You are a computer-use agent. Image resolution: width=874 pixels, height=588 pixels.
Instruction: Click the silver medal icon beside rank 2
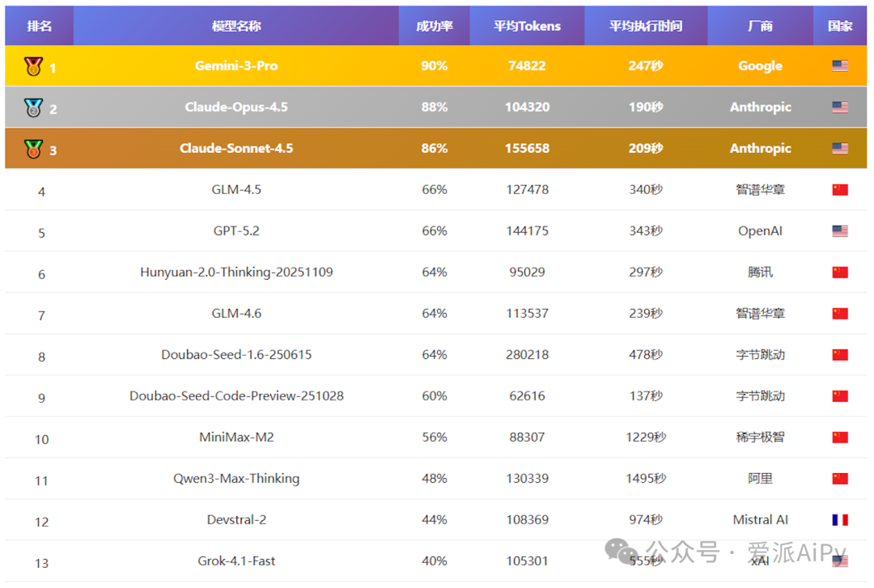point(33,108)
